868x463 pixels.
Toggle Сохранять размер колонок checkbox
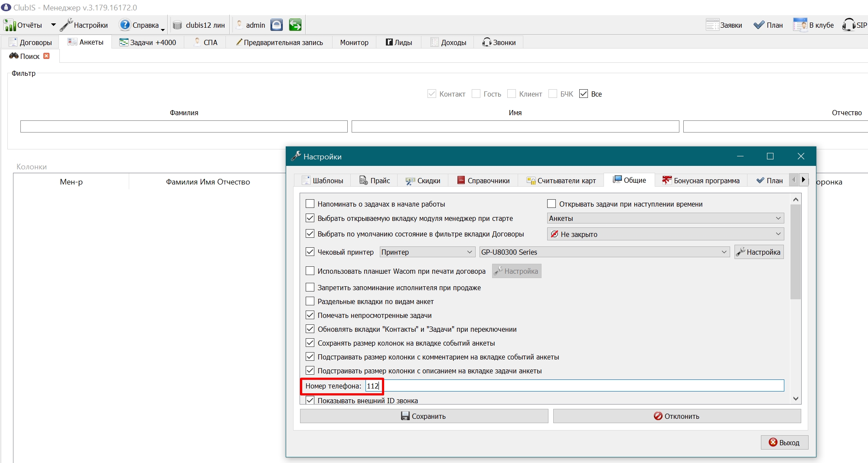click(x=310, y=343)
